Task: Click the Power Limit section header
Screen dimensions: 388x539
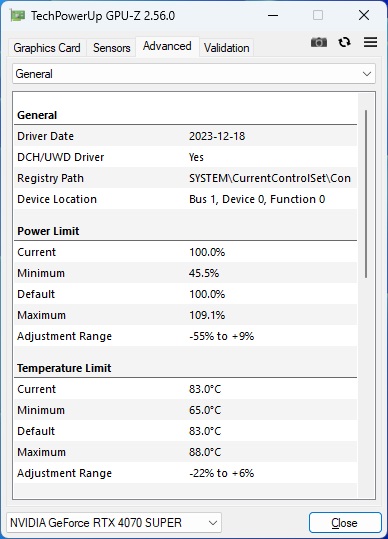Action: [48, 231]
